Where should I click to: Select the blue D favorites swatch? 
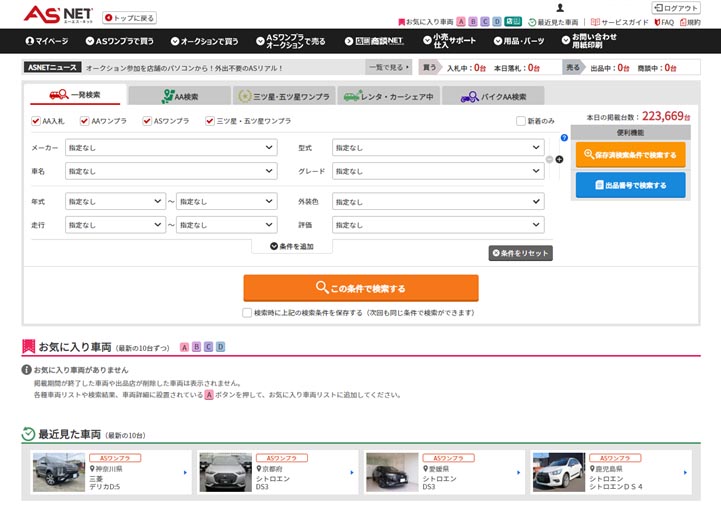pyautogui.click(x=221, y=347)
